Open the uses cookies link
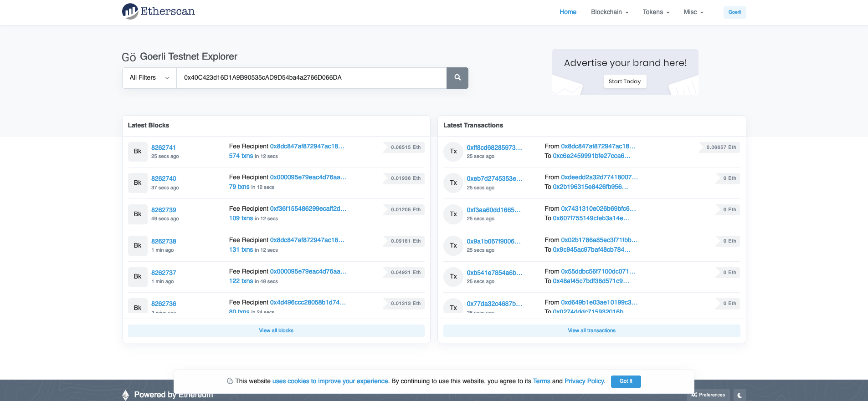Viewport: 868px width, 401px height. point(330,381)
